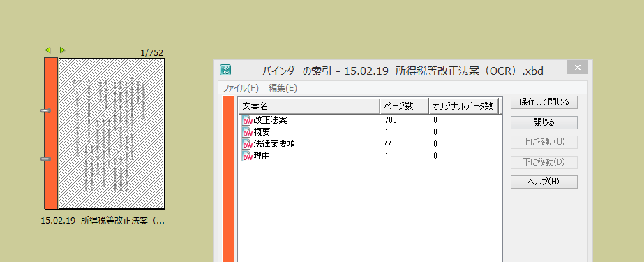Image resolution: width=644 pixels, height=262 pixels.
Task: Click the orange binder spine on the desk
Action: pos(51,133)
